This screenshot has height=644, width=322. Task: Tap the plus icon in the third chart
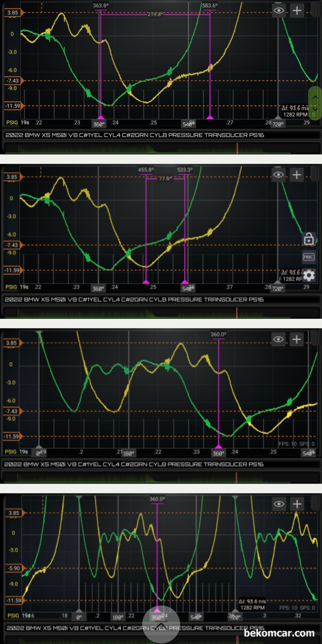coord(297,339)
